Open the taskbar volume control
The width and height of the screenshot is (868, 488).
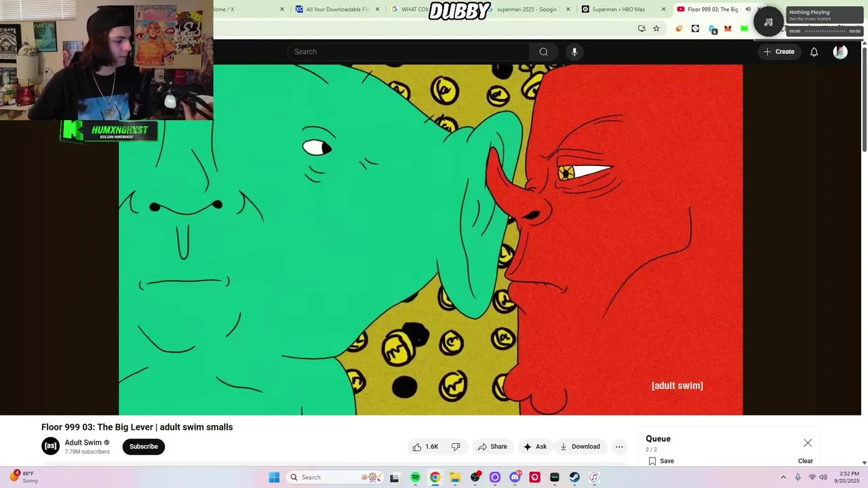823,477
